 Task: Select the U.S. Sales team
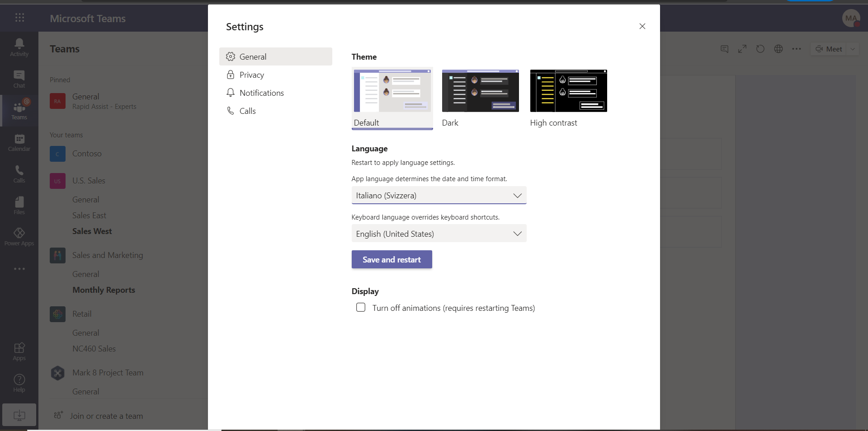coord(89,181)
